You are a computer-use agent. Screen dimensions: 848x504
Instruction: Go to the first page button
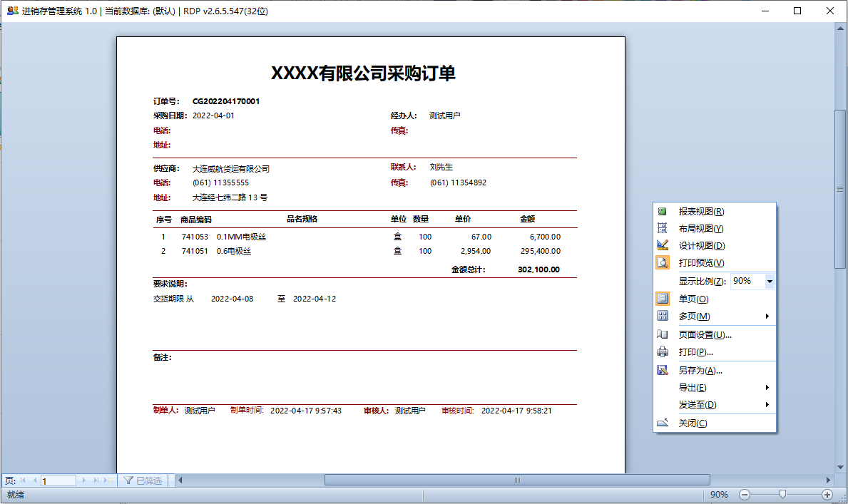[23, 480]
